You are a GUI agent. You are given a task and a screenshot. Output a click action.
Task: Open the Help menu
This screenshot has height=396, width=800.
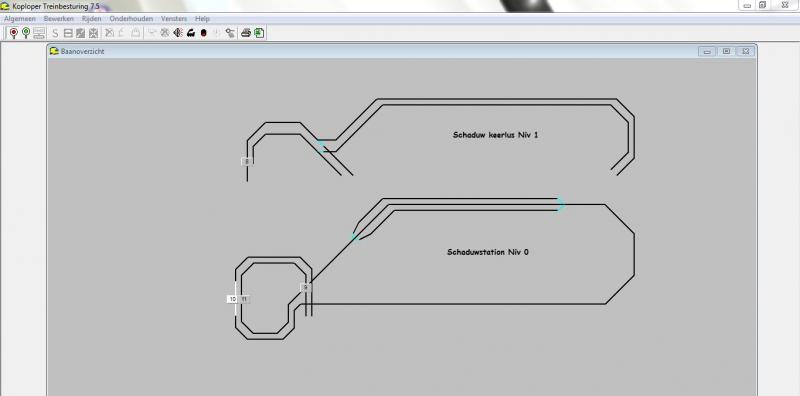coord(202,19)
